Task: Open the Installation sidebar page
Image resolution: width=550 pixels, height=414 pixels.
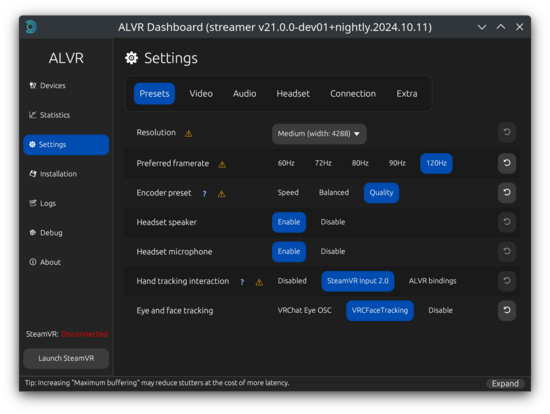Action: pos(53,174)
